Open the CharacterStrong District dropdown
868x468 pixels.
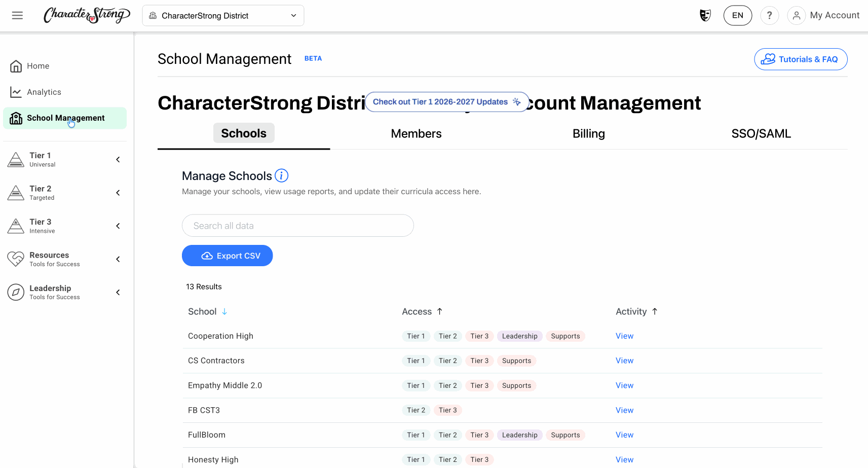tap(223, 16)
